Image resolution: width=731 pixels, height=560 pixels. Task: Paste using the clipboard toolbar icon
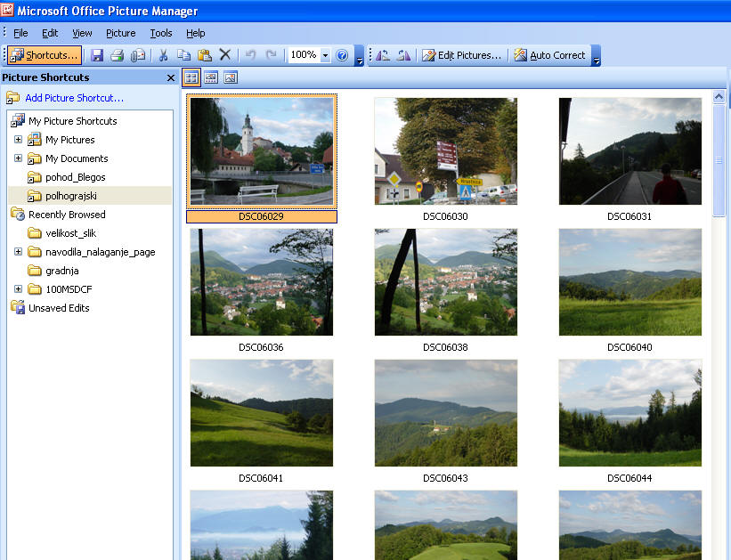205,55
